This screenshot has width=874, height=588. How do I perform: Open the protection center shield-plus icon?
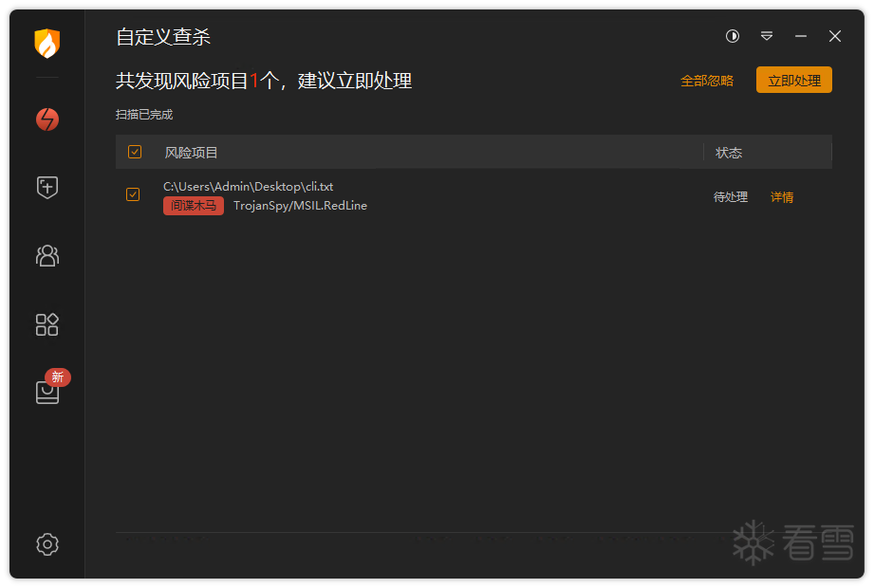tap(47, 187)
